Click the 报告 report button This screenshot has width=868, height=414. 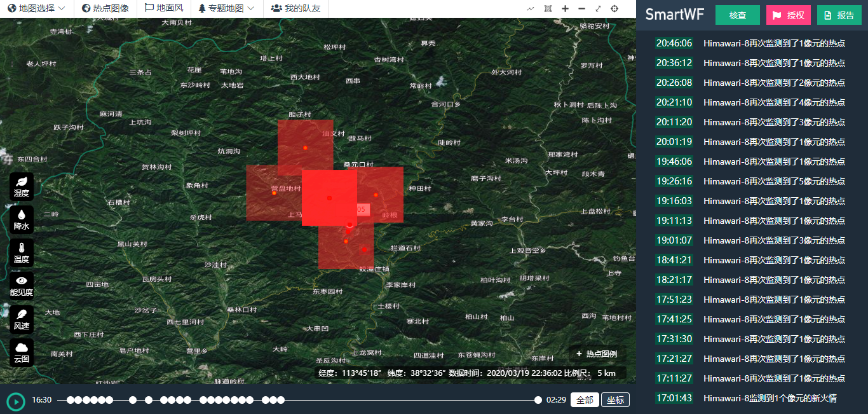(x=839, y=15)
